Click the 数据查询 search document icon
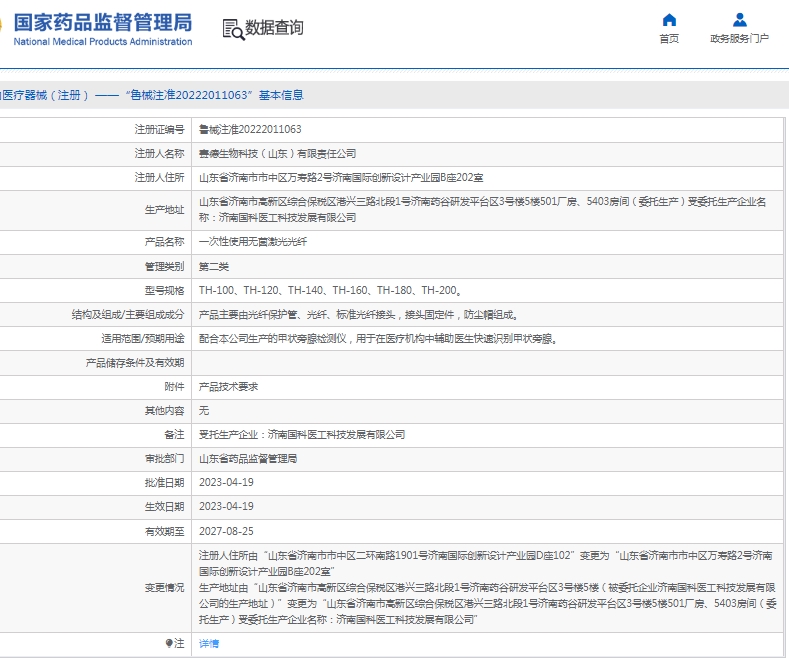Image resolution: width=789 pixels, height=664 pixels. coord(233,29)
